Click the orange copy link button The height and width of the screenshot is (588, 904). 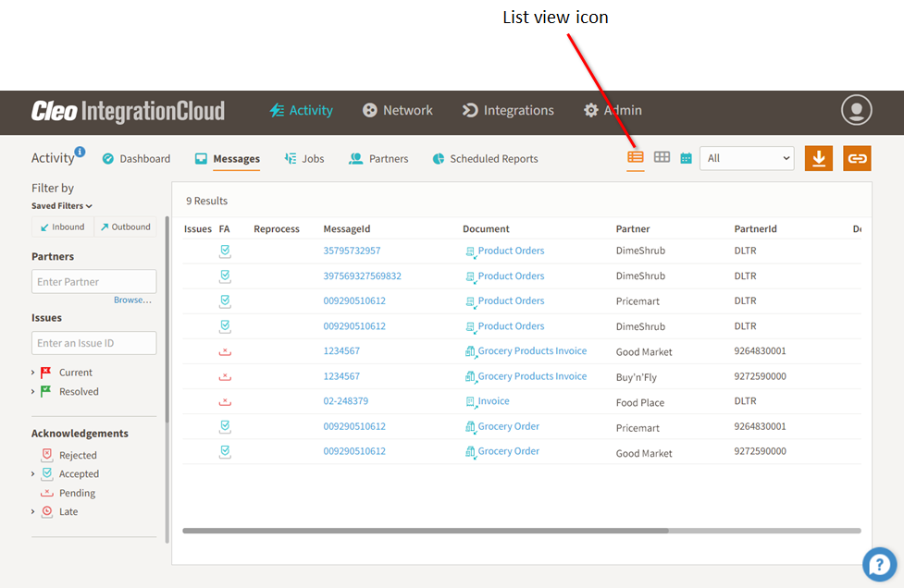point(857,158)
